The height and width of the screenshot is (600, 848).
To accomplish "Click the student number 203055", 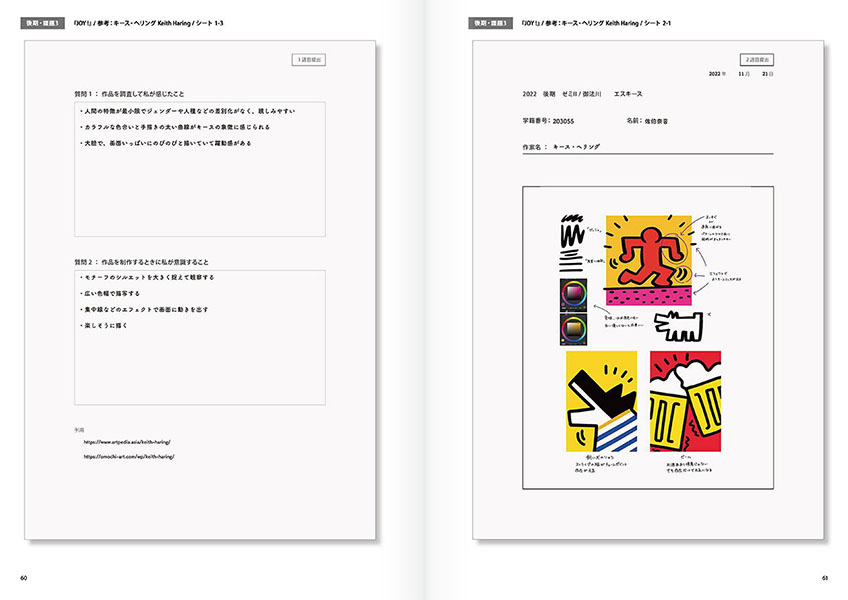I will [563, 121].
